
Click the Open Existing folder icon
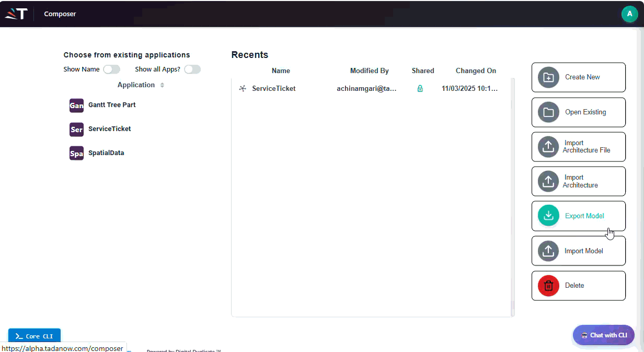[548, 112]
